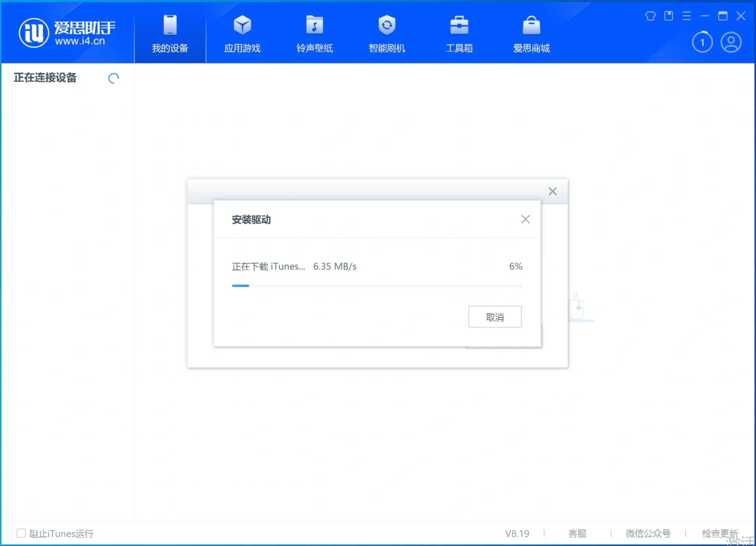Click the notification badge showing 1
756x546 pixels.
[x=702, y=42]
